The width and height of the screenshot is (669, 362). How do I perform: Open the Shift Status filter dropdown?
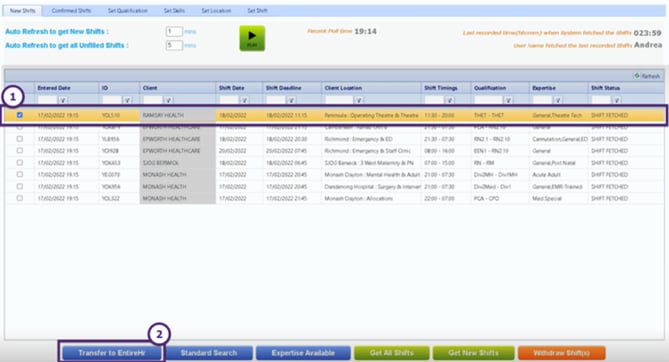(617, 100)
